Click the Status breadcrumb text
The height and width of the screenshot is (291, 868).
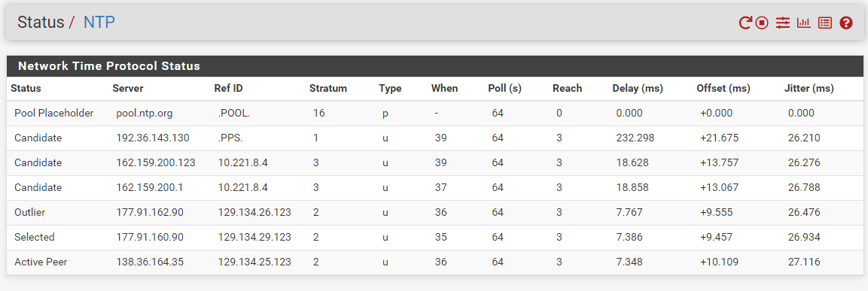click(x=41, y=22)
